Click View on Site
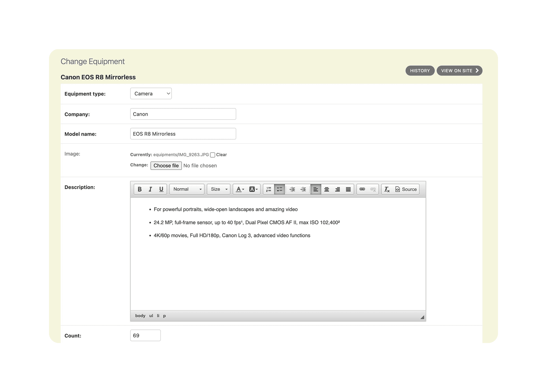The image size is (547, 392). [x=460, y=71]
